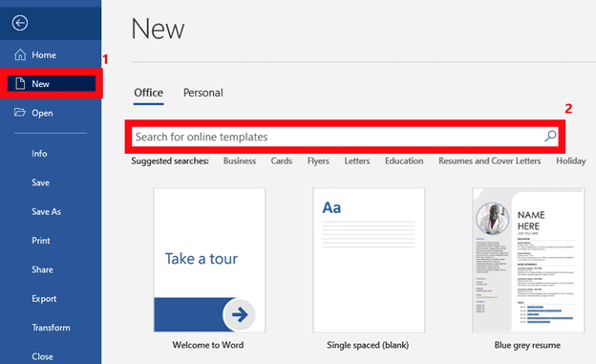Image resolution: width=596 pixels, height=364 pixels.
Task: Click the Education suggested search
Action: click(x=404, y=161)
